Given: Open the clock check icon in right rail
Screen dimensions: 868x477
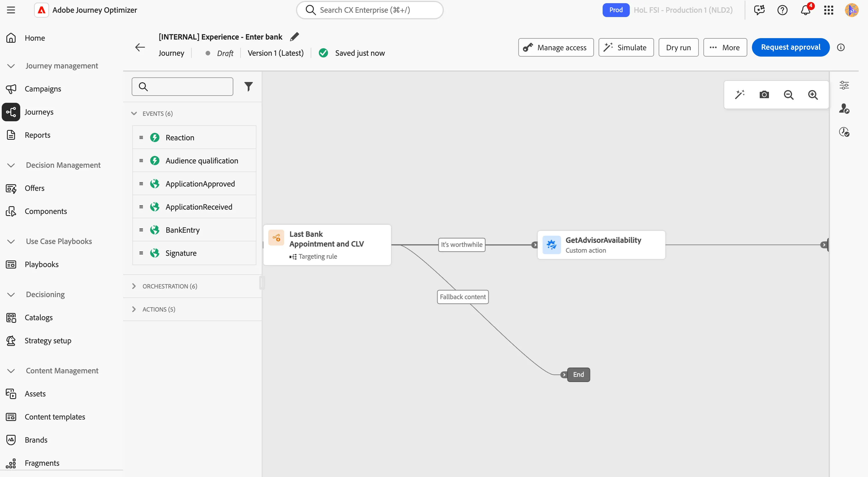Looking at the screenshot, I should 844,132.
